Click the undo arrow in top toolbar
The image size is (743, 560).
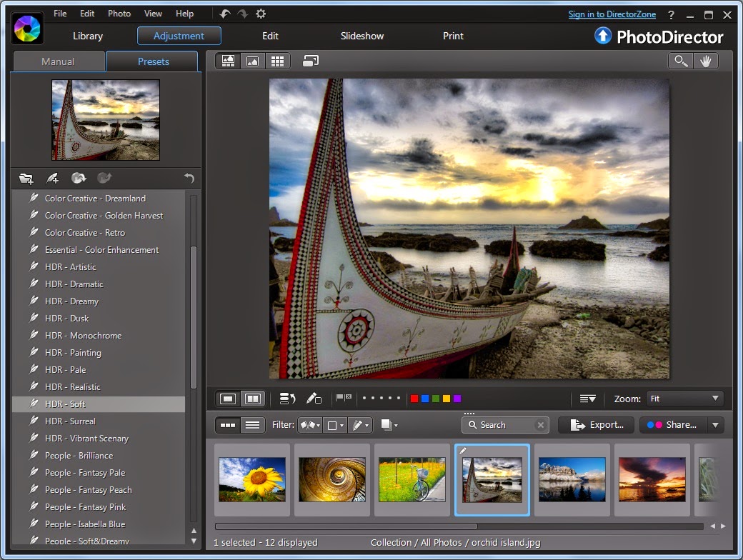click(x=226, y=14)
